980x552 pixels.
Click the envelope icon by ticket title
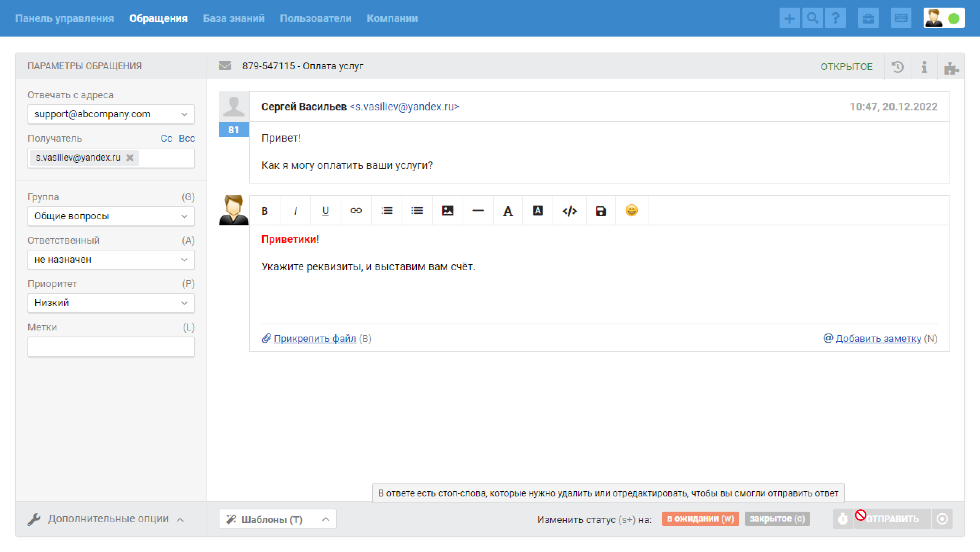click(x=225, y=66)
